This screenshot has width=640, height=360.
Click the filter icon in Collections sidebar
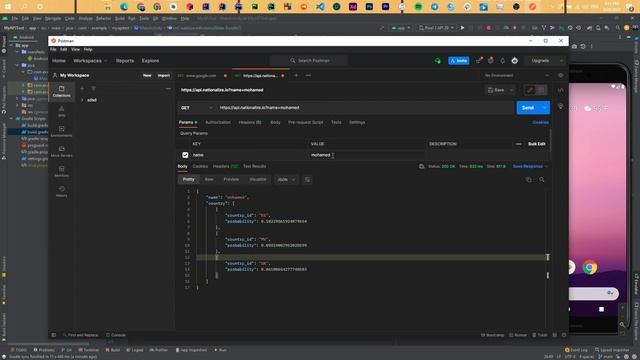tap(93, 89)
